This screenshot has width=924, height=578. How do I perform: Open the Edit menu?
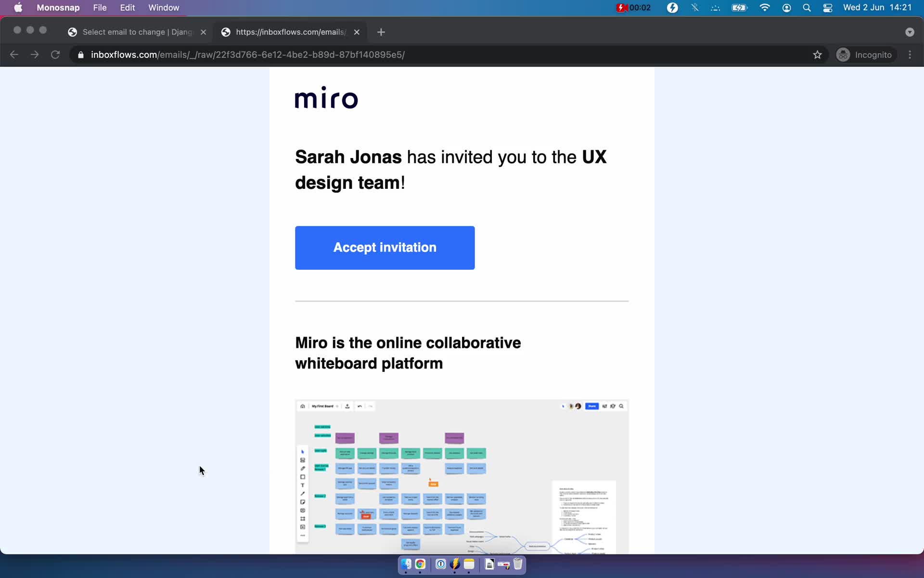[x=128, y=8]
